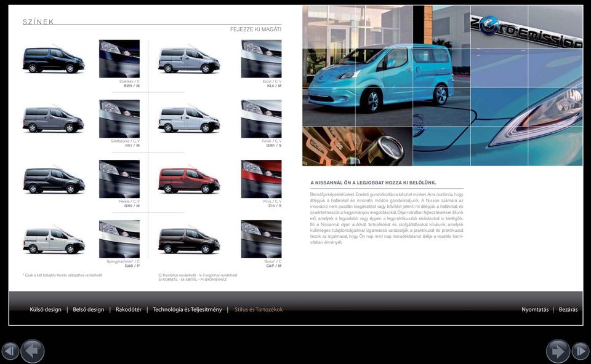Go to the previous page with the left arrow
This screenshot has height=364, width=591.
[x=33, y=351]
